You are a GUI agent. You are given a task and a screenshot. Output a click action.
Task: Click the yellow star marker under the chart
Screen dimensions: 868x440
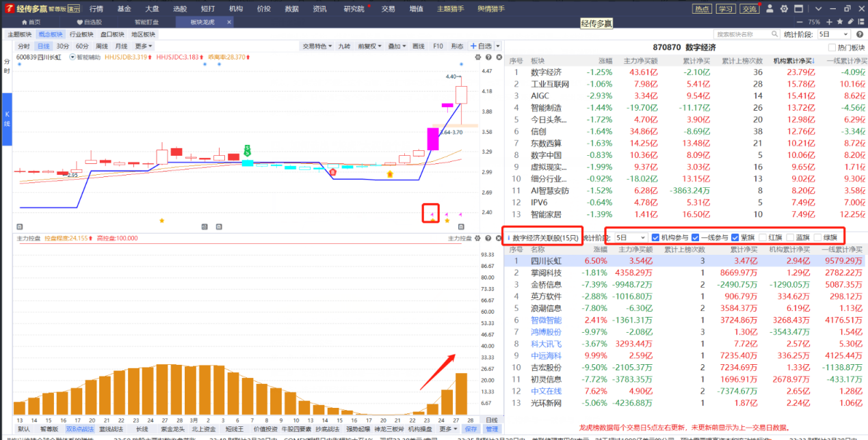click(162, 220)
